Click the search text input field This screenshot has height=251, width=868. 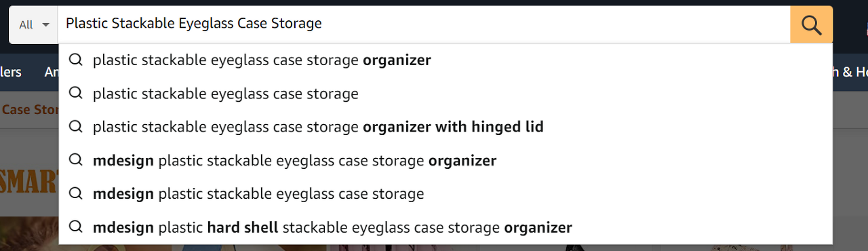[424, 24]
